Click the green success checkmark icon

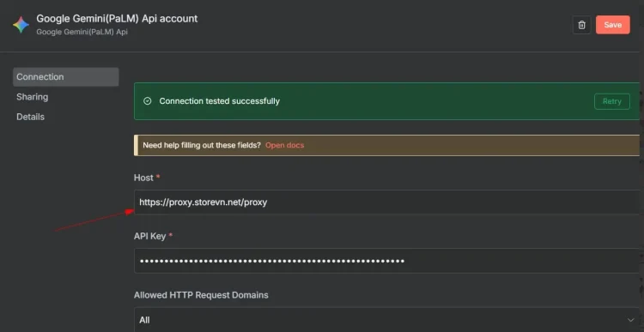click(x=148, y=101)
